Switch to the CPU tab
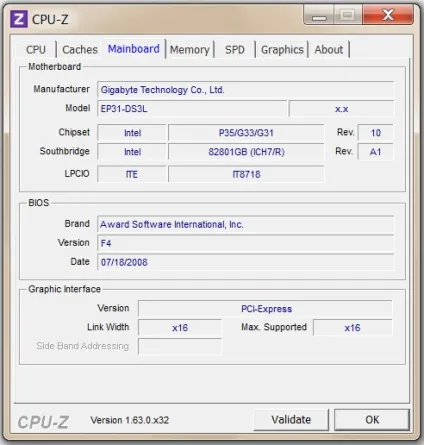Screen dimensions: 424x445 pos(36,50)
